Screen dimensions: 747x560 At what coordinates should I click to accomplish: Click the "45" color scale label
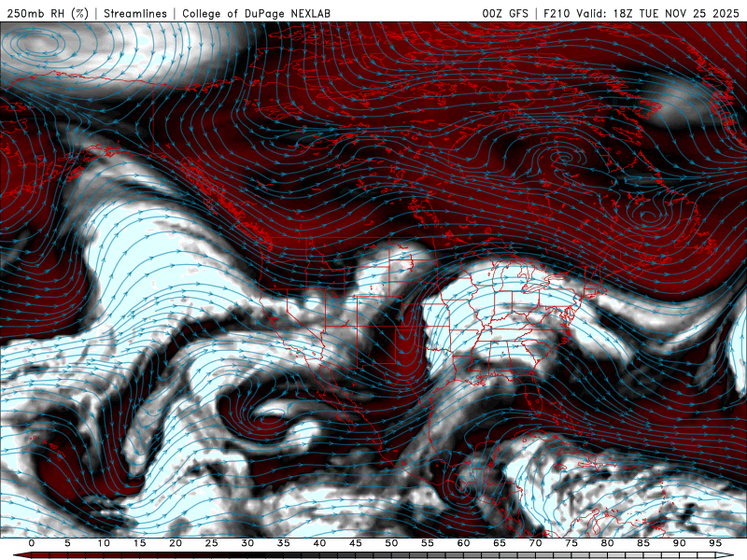point(356,543)
